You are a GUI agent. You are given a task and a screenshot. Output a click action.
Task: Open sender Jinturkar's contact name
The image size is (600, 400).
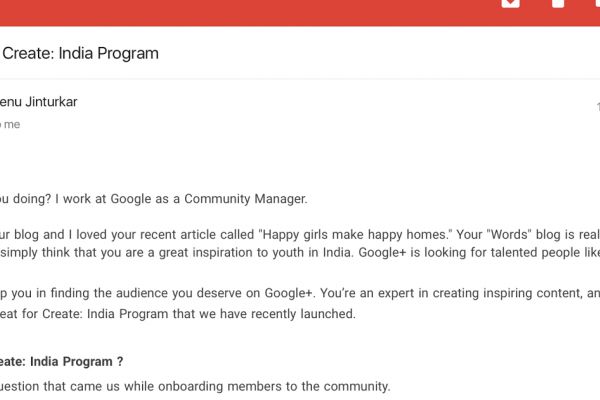pyautogui.click(x=39, y=101)
